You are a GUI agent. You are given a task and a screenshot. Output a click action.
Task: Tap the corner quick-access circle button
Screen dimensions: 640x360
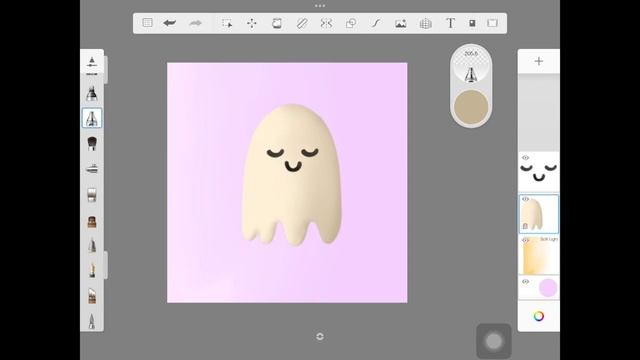tap(494, 341)
